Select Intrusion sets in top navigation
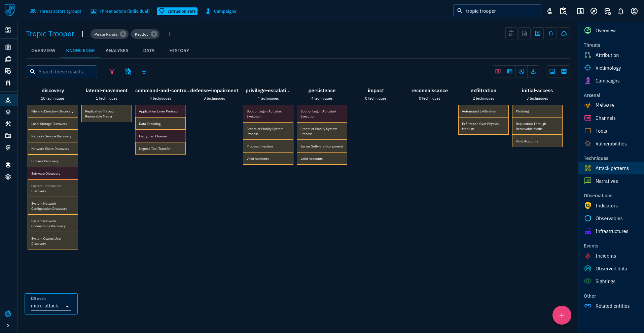 (x=177, y=11)
